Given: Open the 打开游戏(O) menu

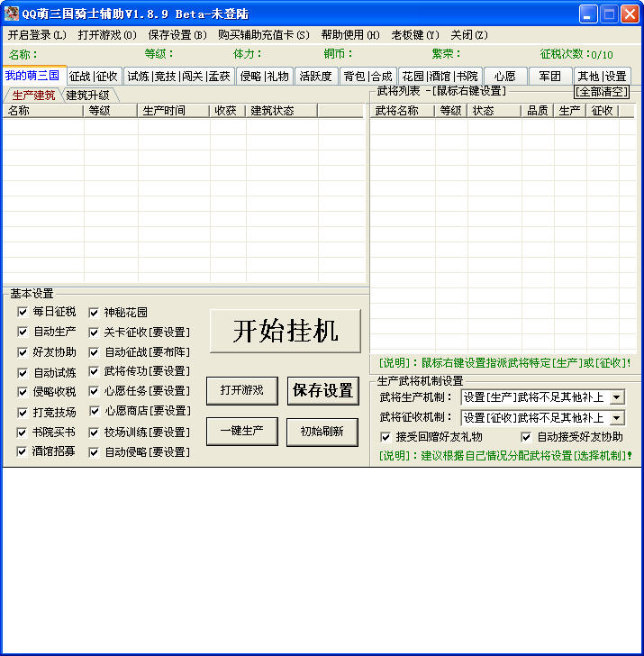Looking at the screenshot, I should coord(107,35).
